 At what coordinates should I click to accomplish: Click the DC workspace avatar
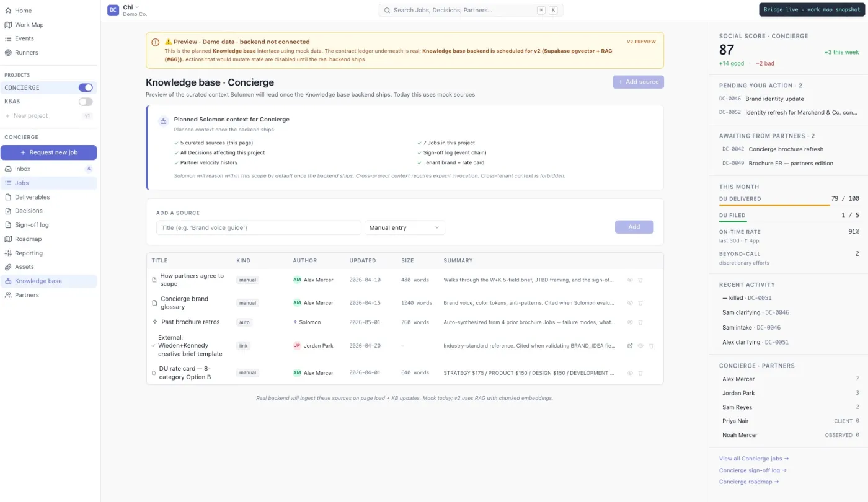[113, 10]
